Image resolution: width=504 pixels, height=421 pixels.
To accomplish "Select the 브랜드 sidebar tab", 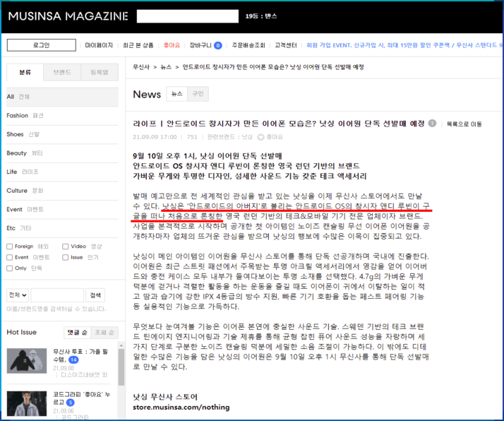I will pyautogui.click(x=62, y=72).
